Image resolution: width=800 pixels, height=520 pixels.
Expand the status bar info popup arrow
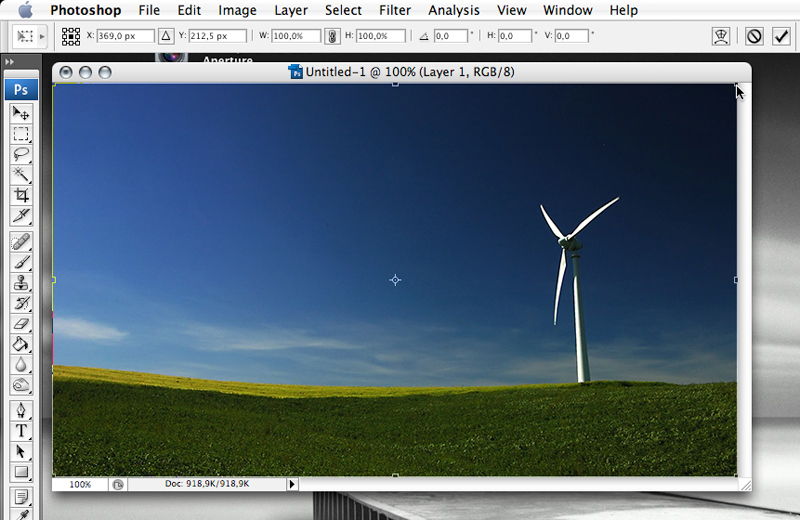point(292,484)
